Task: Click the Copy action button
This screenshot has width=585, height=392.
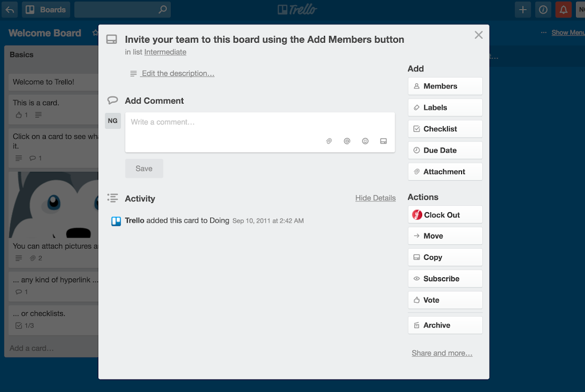Action: [445, 257]
